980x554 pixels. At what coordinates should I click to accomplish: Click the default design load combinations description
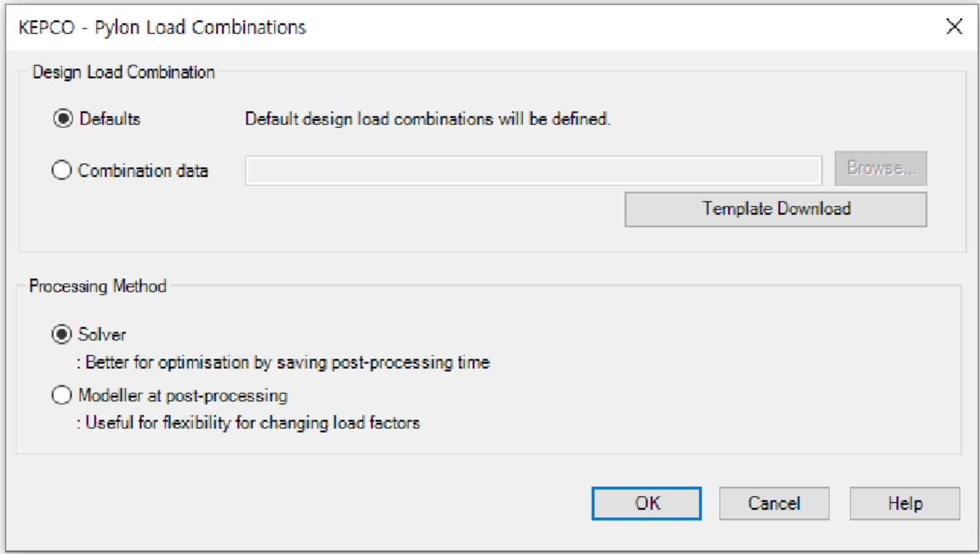427,119
